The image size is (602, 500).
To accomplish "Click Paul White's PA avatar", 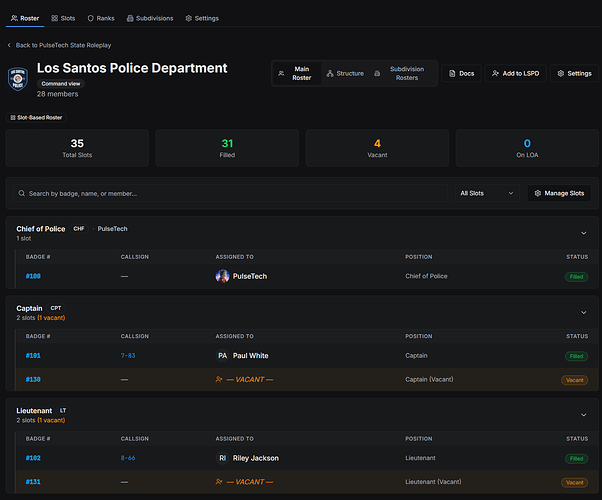I will (222, 356).
